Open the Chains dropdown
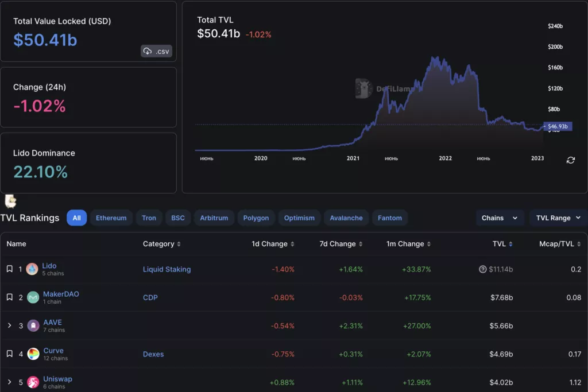The image size is (588, 392). tap(500, 218)
